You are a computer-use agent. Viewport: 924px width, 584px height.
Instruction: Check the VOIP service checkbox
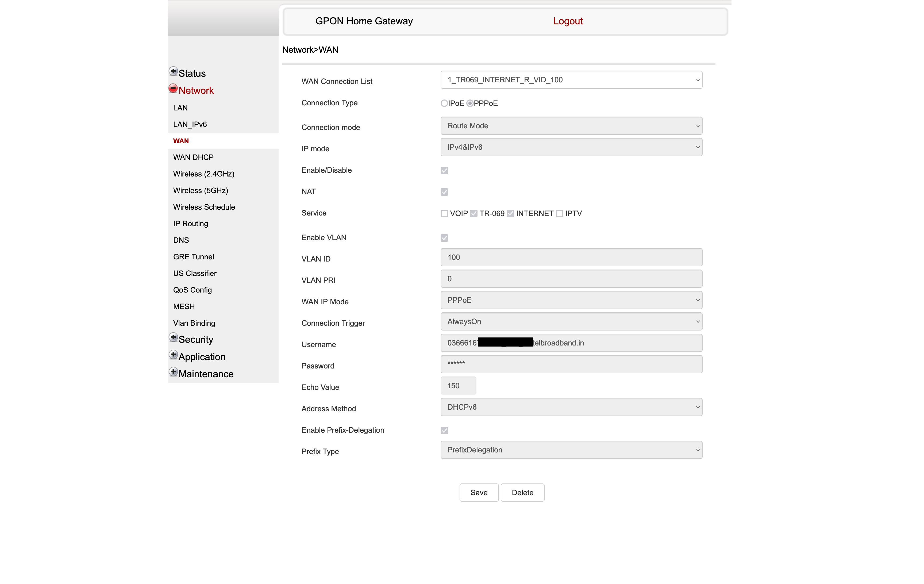click(444, 213)
